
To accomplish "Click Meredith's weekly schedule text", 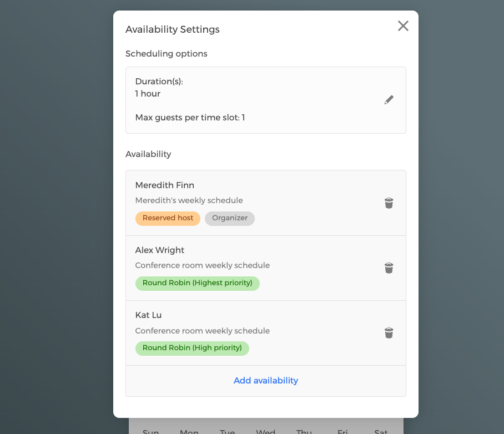I will (189, 200).
